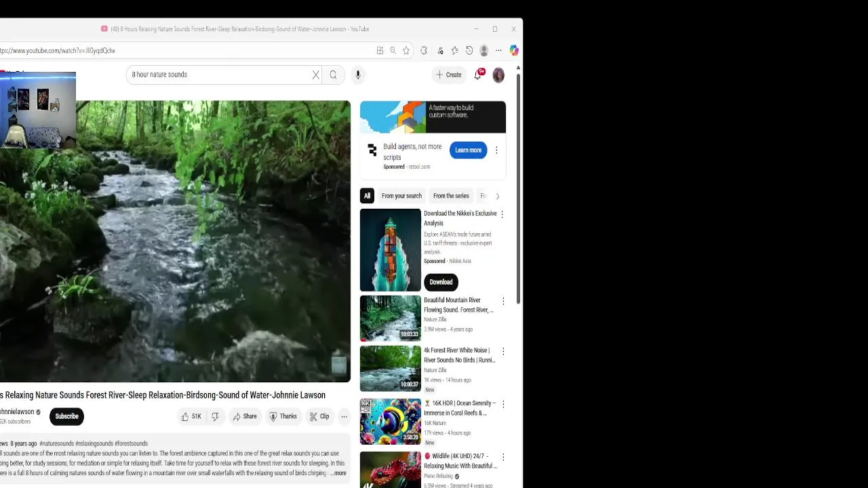This screenshot has height=488, width=868.
Task: Create a Clip of the video
Action: [x=319, y=417]
